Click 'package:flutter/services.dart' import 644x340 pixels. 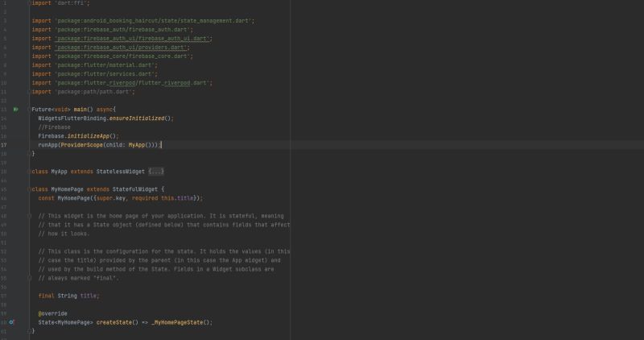point(106,74)
